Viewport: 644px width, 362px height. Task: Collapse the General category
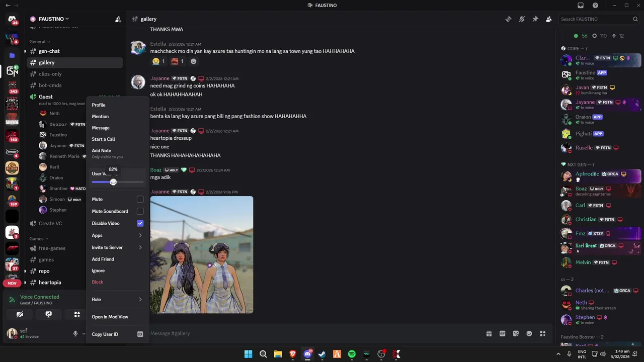pyautogui.click(x=40, y=42)
